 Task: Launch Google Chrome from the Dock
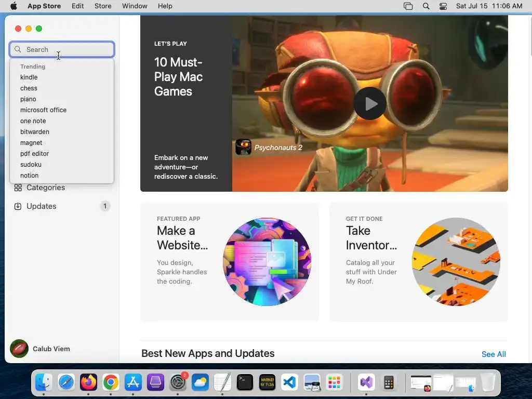click(x=111, y=382)
